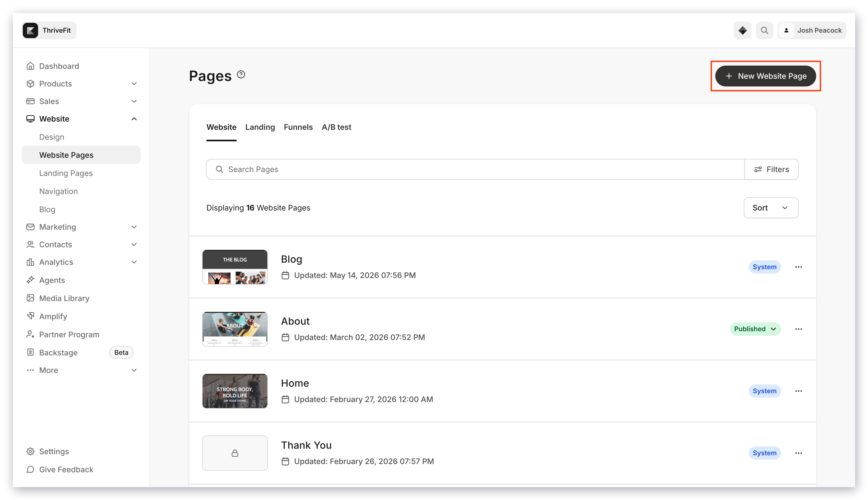Open Josh Peacock account menu

coord(812,30)
